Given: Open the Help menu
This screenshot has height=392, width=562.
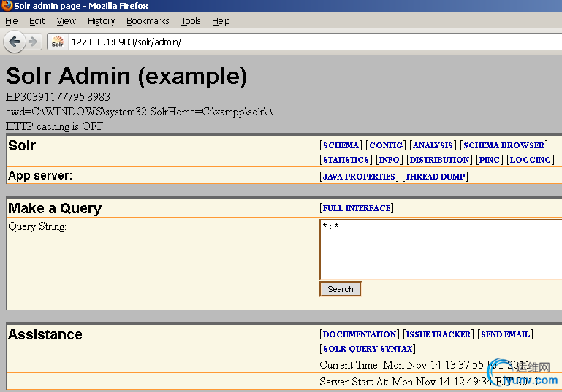Looking at the screenshot, I should point(221,21).
